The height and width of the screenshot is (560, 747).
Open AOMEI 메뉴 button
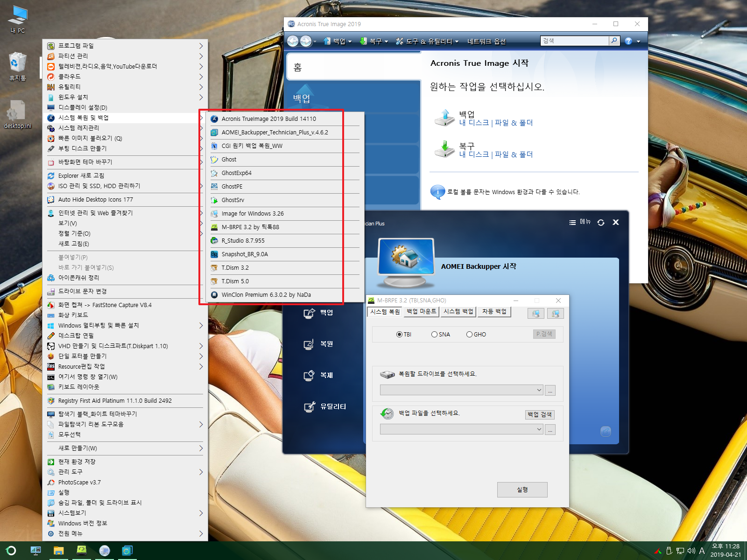(580, 222)
